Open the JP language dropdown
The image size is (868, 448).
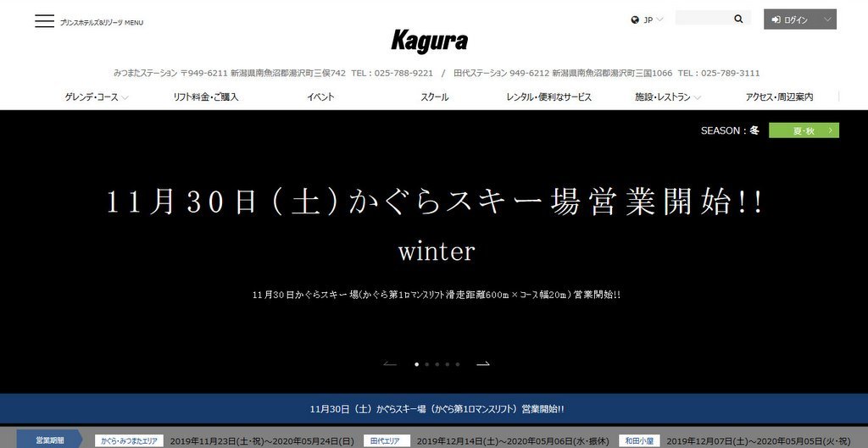(654, 20)
